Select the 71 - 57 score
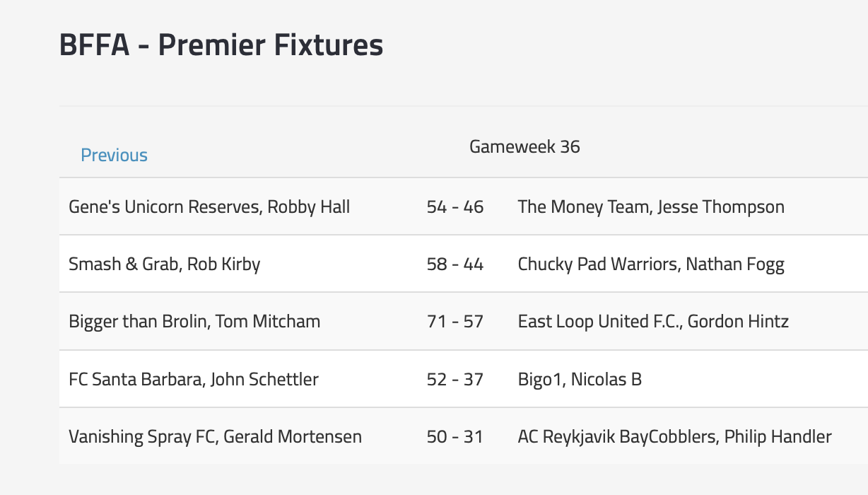This screenshot has height=495, width=868. (455, 321)
